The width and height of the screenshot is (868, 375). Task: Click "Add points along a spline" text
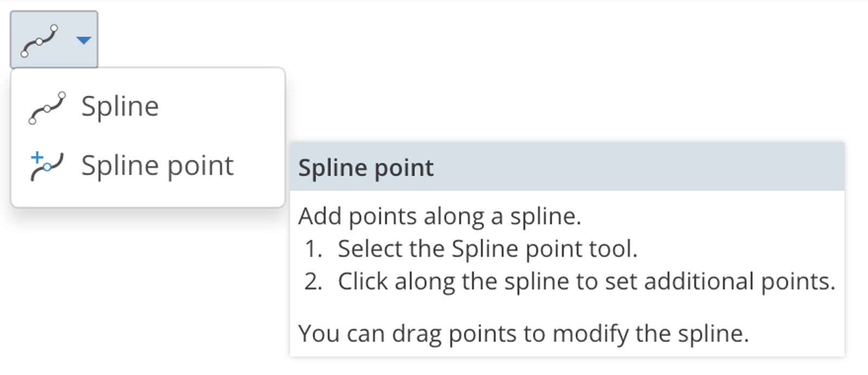tap(439, 216)
